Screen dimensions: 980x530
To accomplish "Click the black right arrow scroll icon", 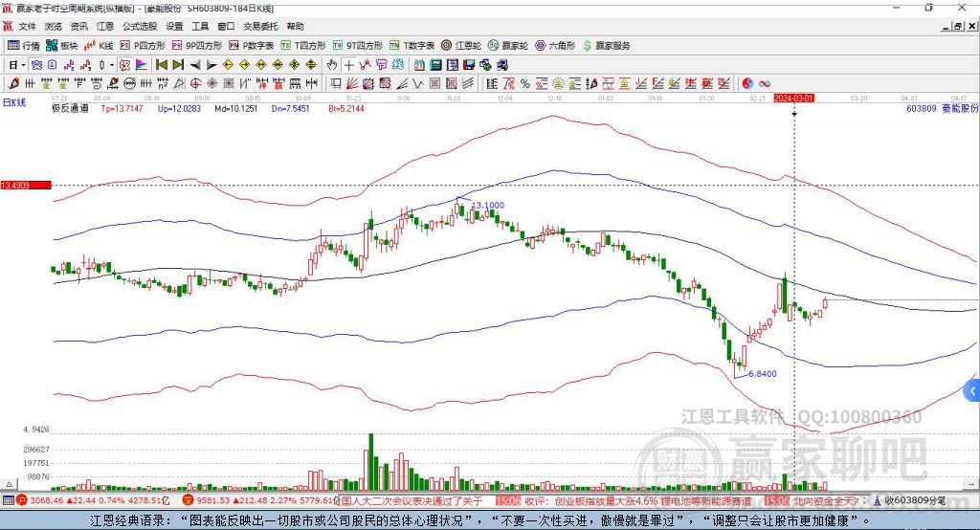I will point(212,65).
